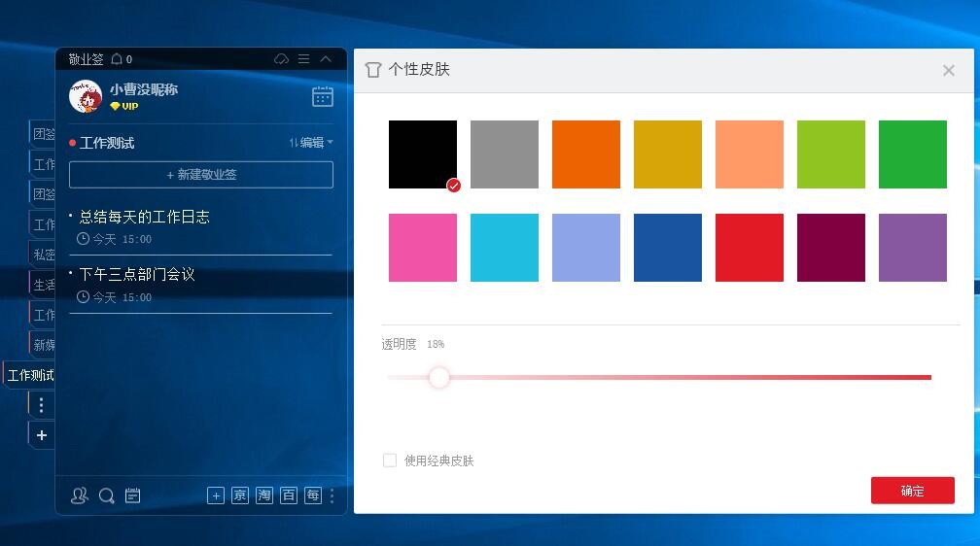Enable the 使用经典皮肤 checkbox
The width and height of the screenshot is (980, 546).
click(390, 461)
